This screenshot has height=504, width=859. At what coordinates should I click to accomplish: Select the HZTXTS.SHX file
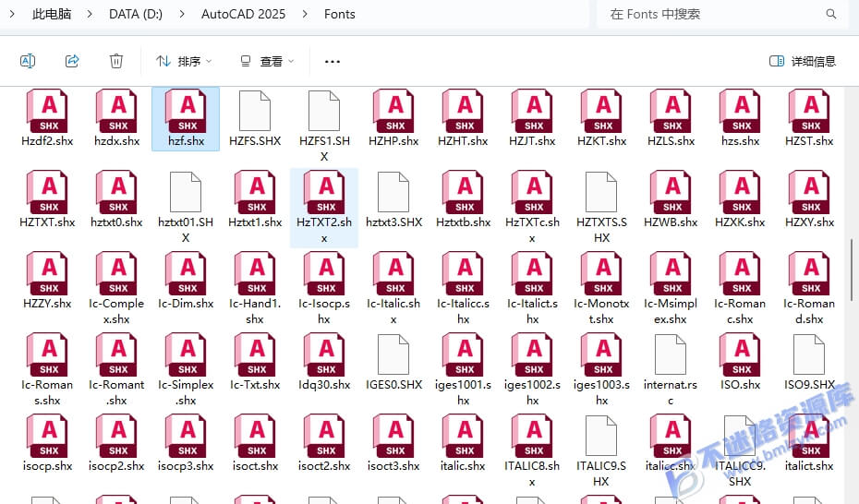pos(601,208)
